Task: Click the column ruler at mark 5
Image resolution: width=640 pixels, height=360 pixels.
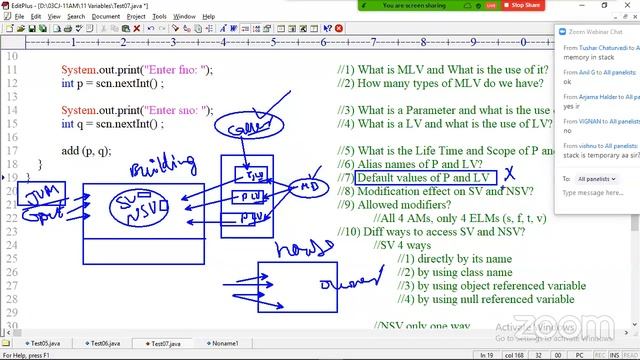Action: pos(273,42)
